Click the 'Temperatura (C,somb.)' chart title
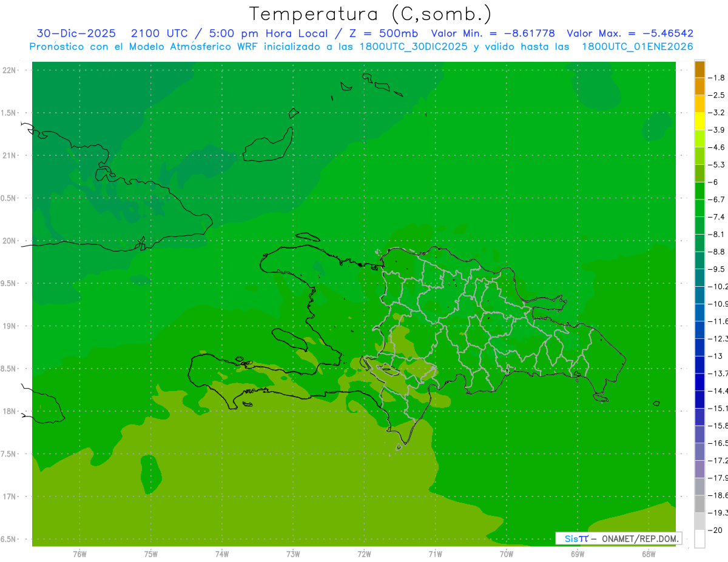Viewport: 728px width, 562px height. 371,14
